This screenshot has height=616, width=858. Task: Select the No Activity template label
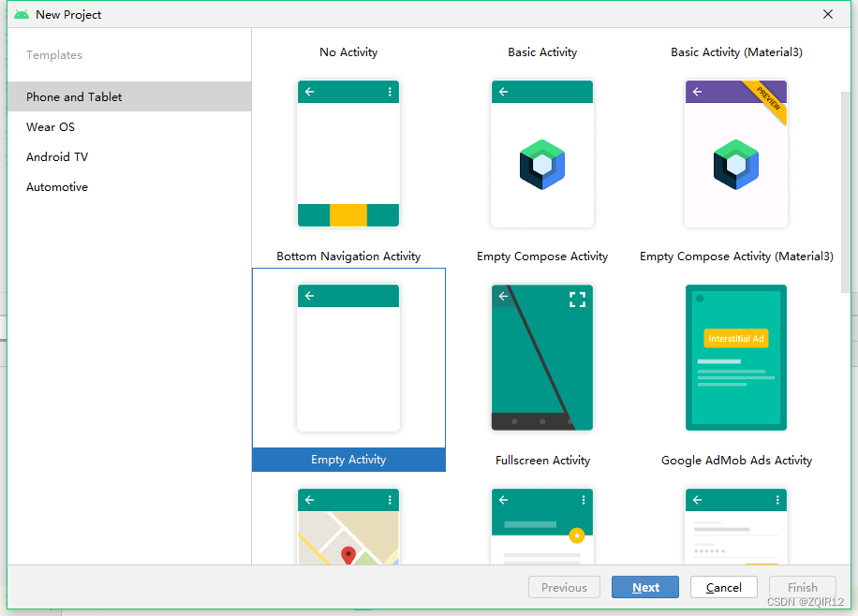click(x=348, y=52)
